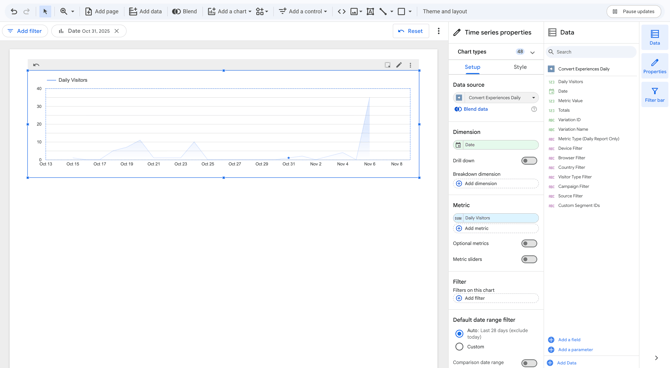Enable the Optional metrics switch
The width and height of the screenshot is (670, 368).
pyautogui.click(x=529, y=244)
